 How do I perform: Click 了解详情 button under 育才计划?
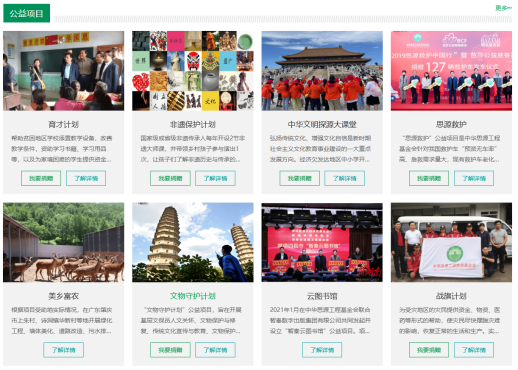click(x=86, y=178)
